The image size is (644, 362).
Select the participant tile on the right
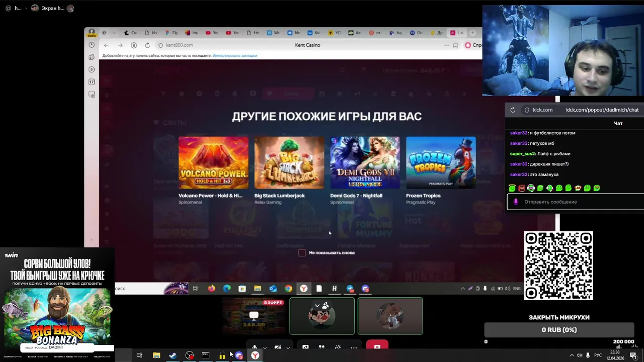(x=390, y=316)
